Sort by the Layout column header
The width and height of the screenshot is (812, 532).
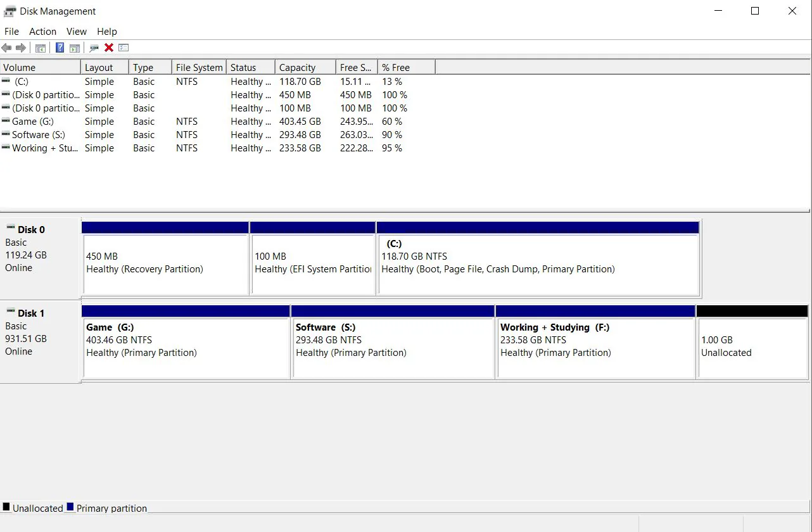pyautogui.click(x=105, y=67)
